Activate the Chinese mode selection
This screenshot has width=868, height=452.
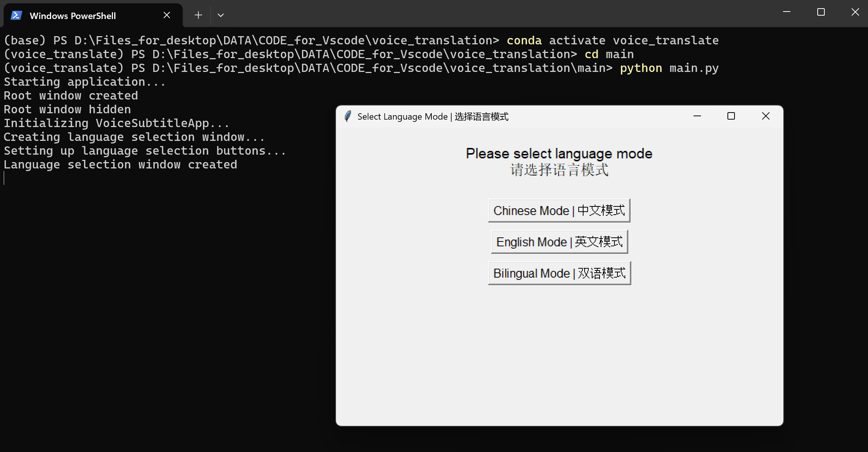(559, 210)
